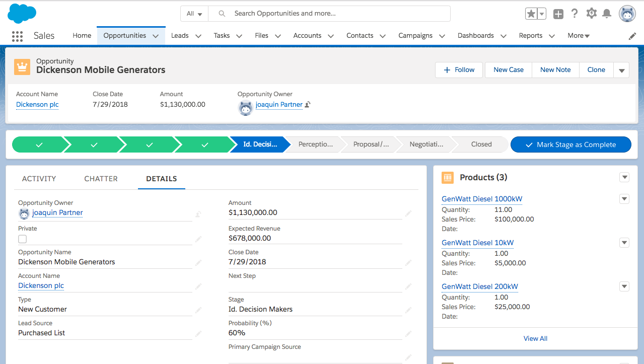Open Global Actions plus icon
The width and height of the screenshot is (644, 364).
click(x=558, y=14)
